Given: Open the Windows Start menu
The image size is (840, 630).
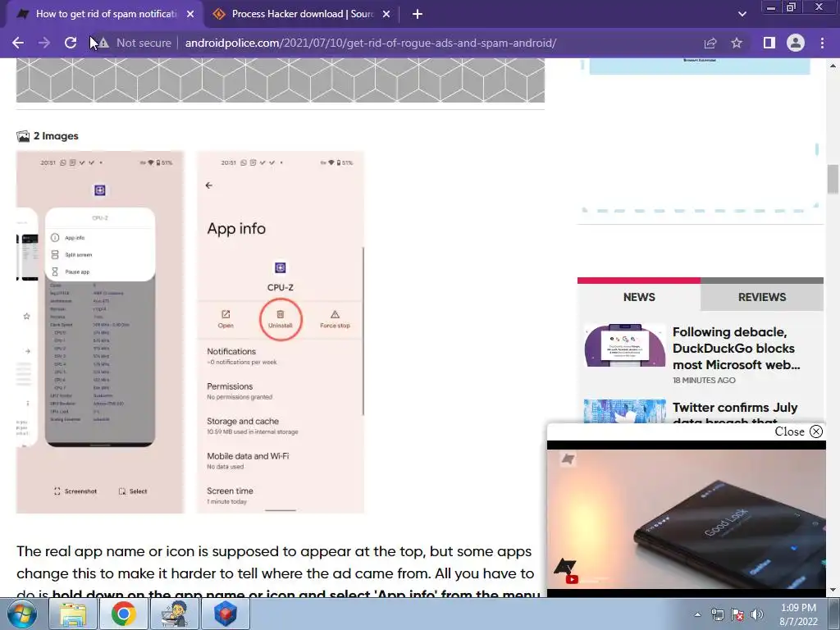Looking at the screenshot, I should point(21,614).
